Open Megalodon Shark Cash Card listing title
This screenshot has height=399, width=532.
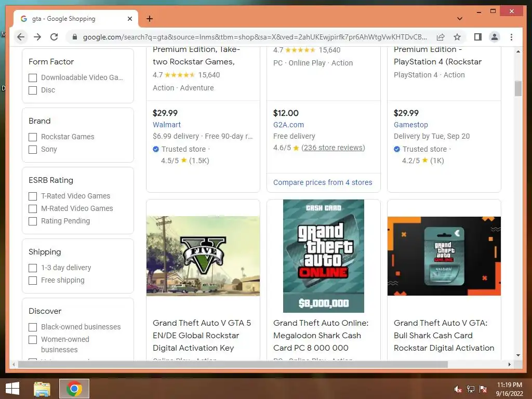tap(321, 335)
